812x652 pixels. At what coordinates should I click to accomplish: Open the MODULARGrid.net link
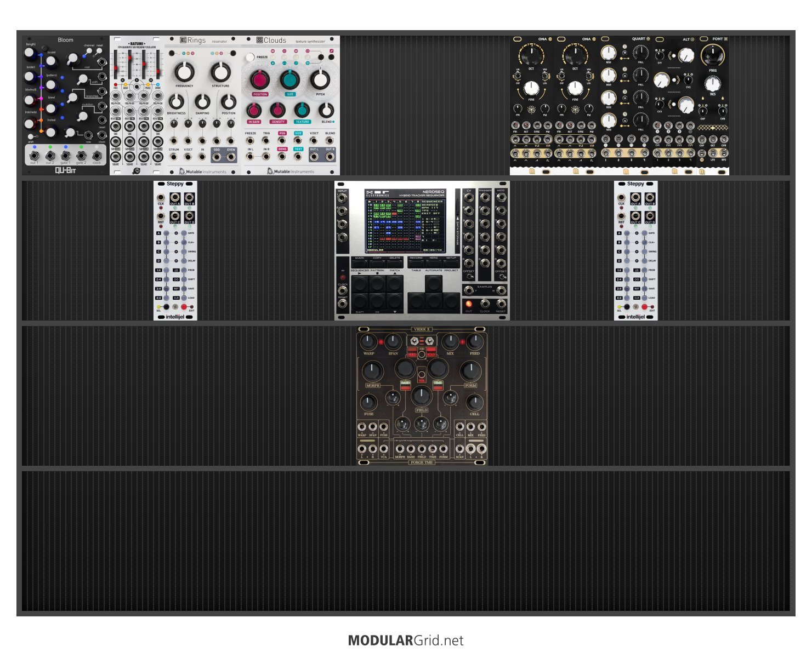[x=406, y=640]
